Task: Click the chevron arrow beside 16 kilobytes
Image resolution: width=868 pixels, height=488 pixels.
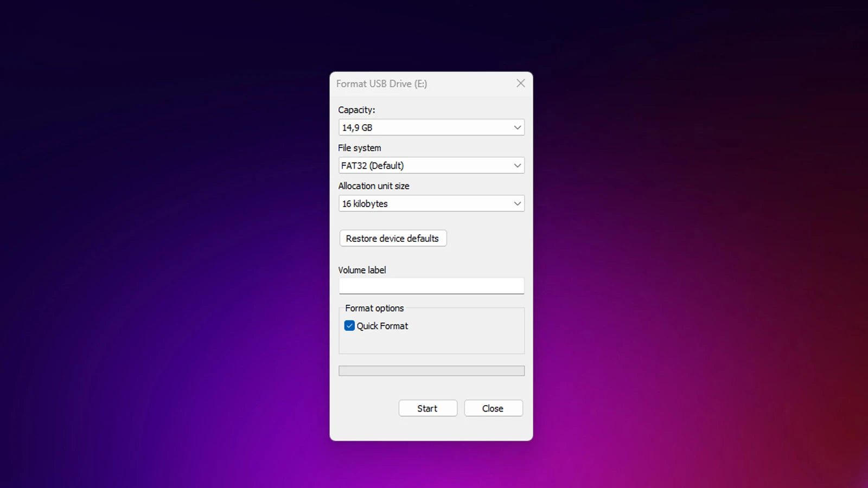Action: point(517,203)
